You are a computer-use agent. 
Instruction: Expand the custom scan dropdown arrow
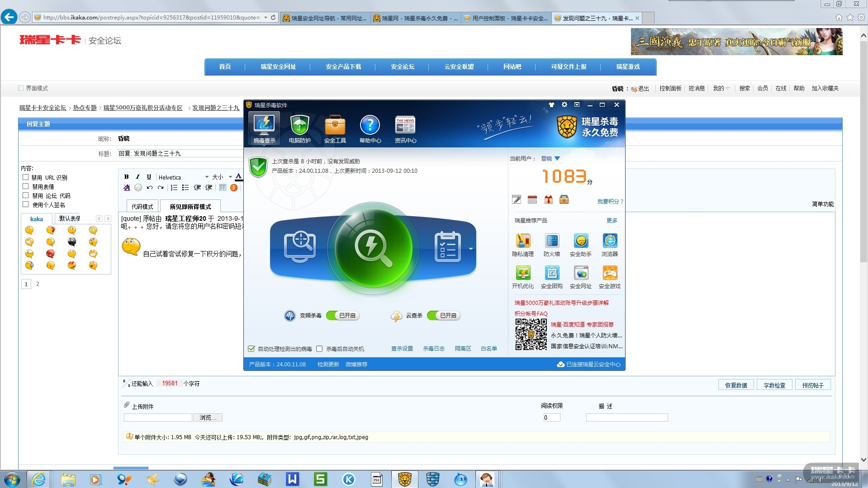coord(471,249)
